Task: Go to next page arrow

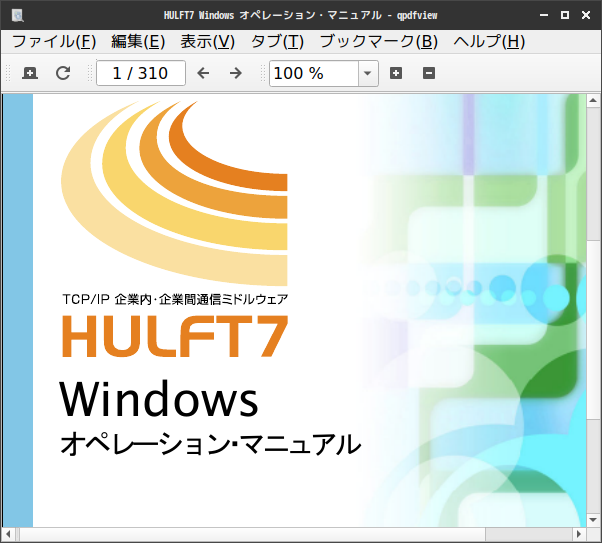Action: [x=235, y=73]
